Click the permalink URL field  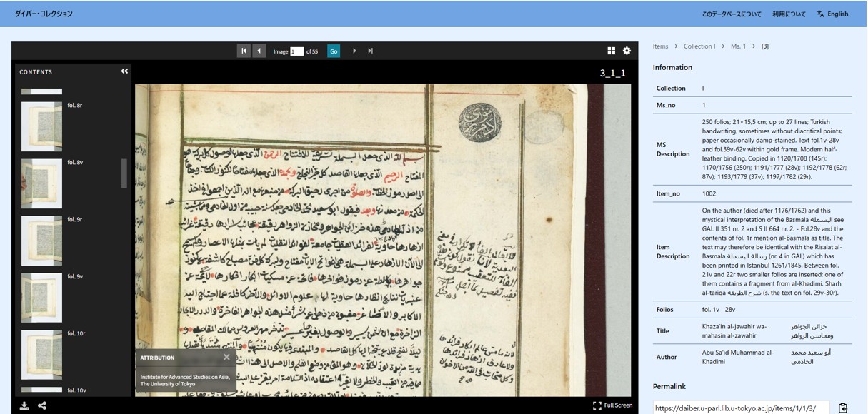coord(742,408)
